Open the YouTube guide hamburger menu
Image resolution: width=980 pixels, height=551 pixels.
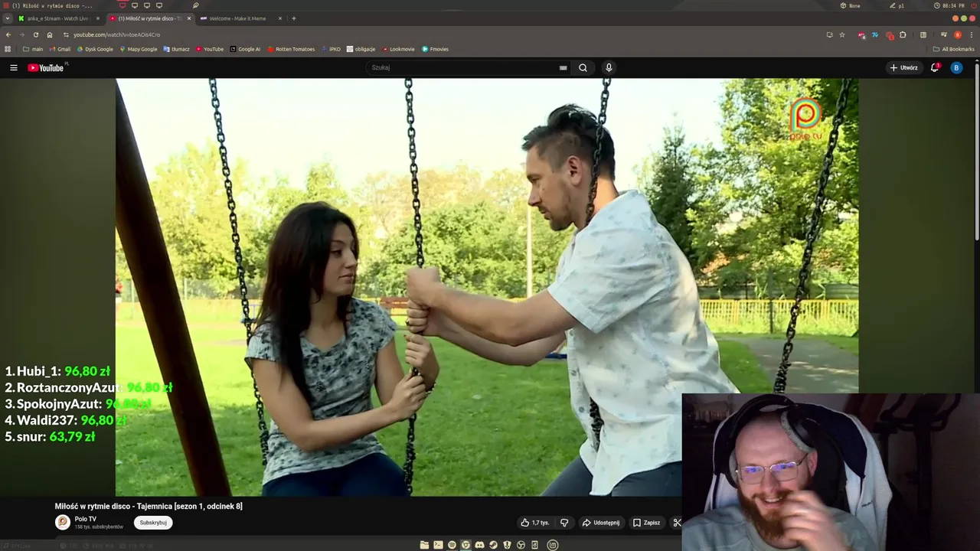click(13, 67)
